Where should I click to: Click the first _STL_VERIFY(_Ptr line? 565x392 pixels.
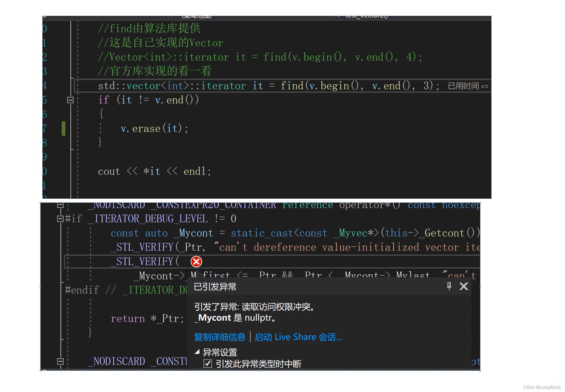click(295, 247)
